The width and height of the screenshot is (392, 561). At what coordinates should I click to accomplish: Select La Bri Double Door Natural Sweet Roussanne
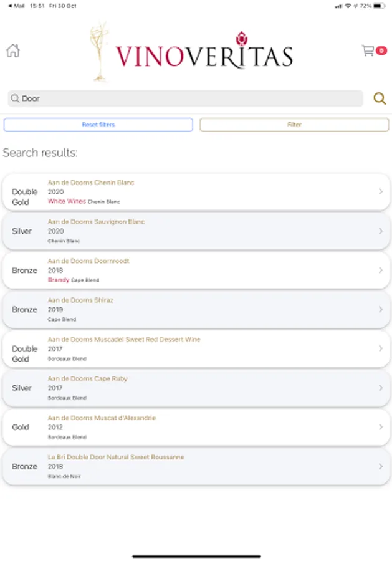[x=196, y=466]
